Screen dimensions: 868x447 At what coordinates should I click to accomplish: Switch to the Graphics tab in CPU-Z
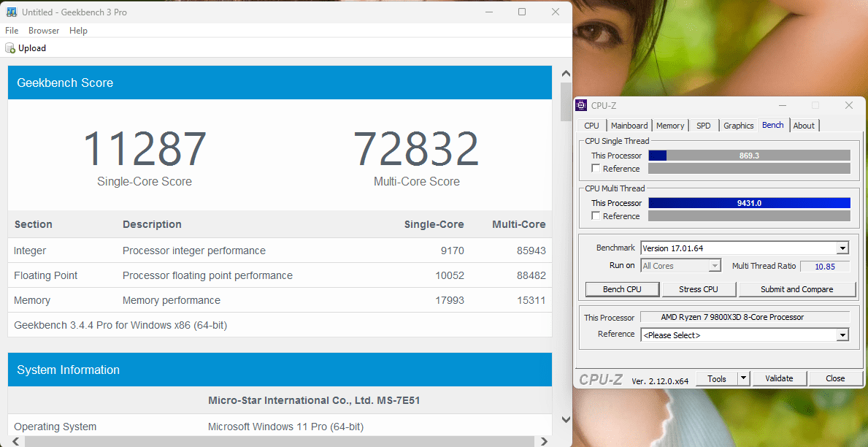(739, 126)
